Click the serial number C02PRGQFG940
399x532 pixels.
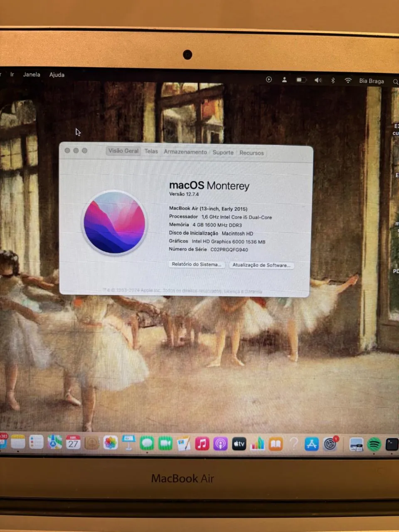pyautogui.click(x=229, y=249)
